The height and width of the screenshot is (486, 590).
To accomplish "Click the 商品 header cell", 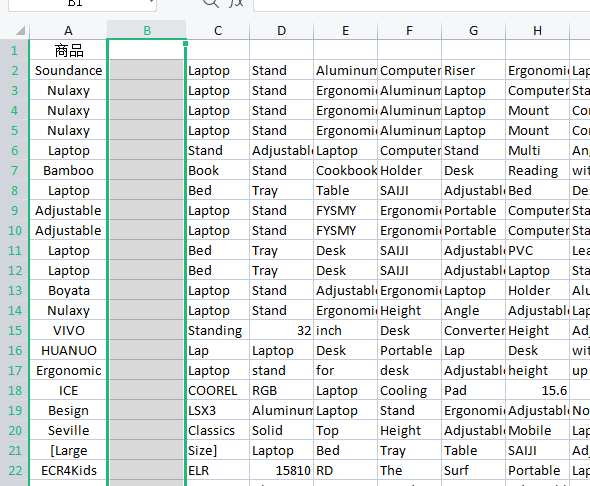I will tap(68, 50).
